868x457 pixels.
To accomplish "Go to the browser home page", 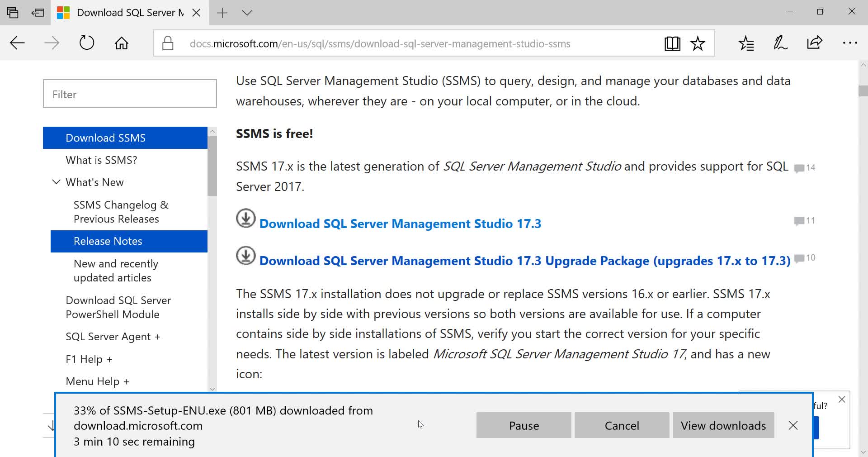I will click(x=121, y=43).
